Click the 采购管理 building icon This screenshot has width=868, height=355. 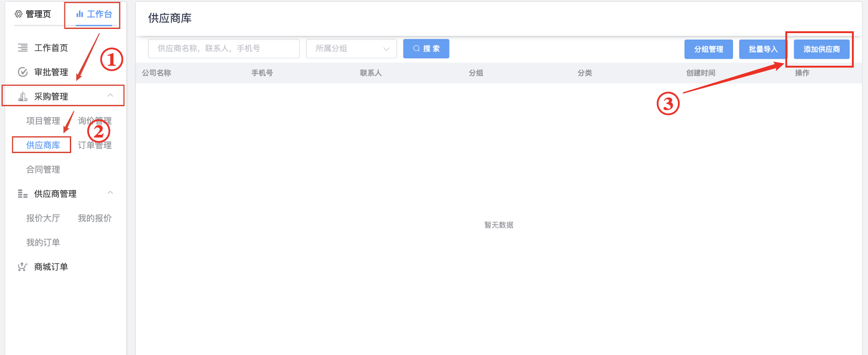pos(23,97)
